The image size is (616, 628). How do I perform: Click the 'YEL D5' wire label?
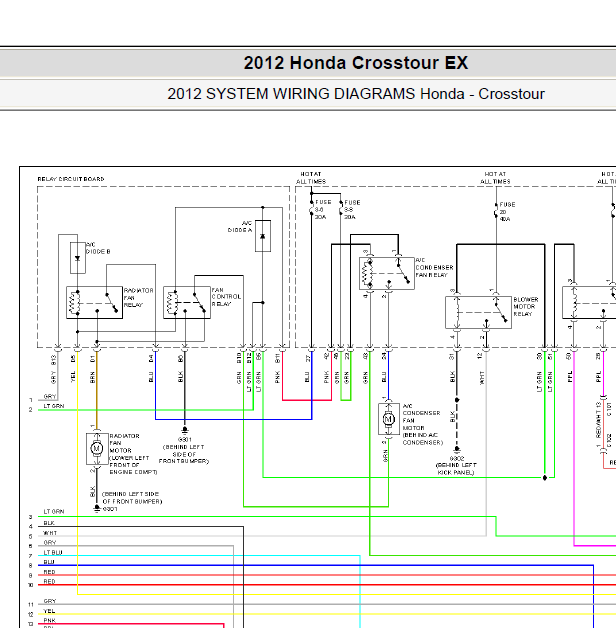pyautogui.click(x=73, y=368)
